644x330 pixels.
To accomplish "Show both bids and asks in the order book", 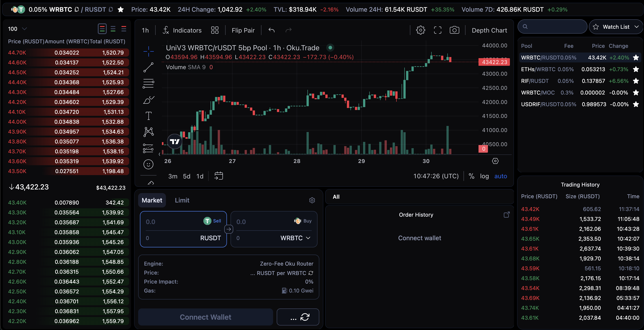I will (x=102, y=29).
